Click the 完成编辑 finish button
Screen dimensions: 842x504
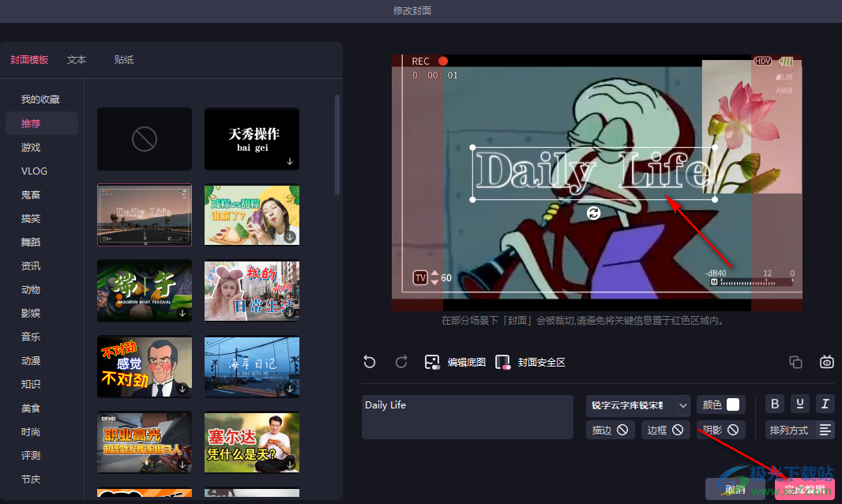[804, 489]
